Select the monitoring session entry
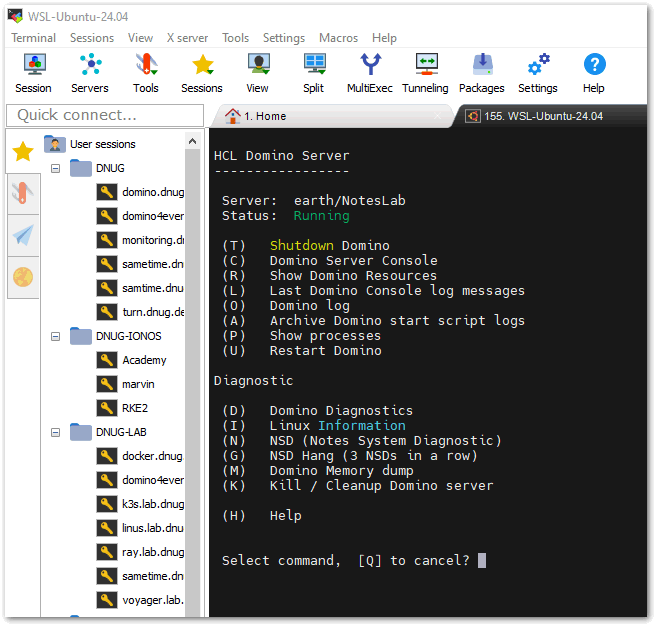656x626 pixels. (153, 240)
